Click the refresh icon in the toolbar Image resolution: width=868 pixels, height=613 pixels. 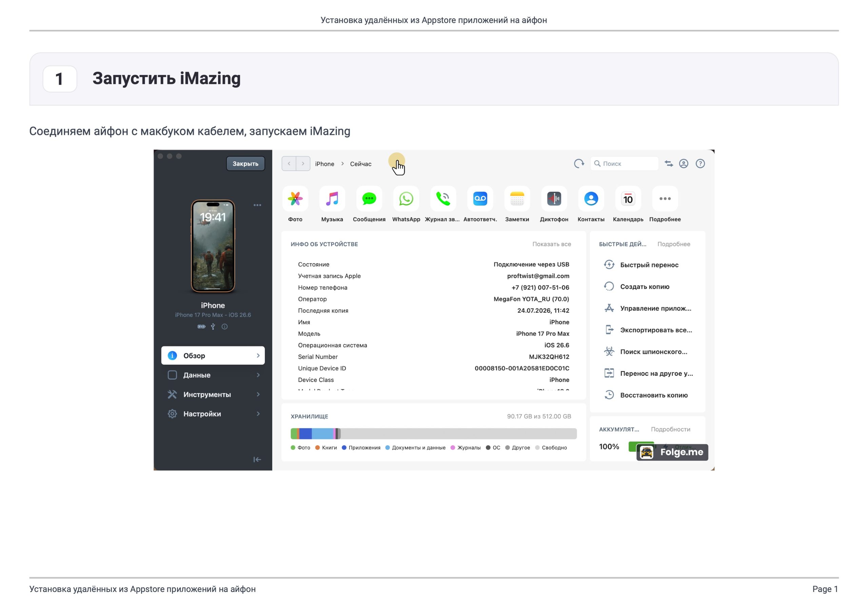(x=579, y=164)
